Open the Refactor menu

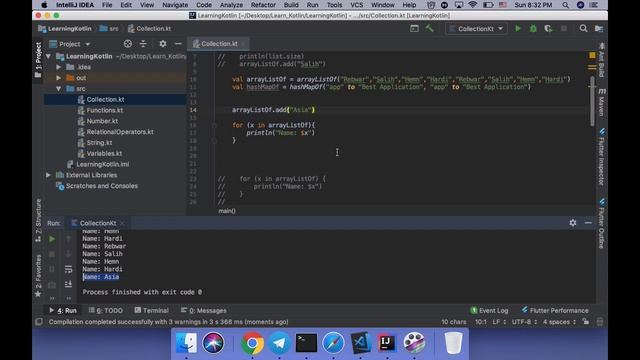(x=263, y=5)
